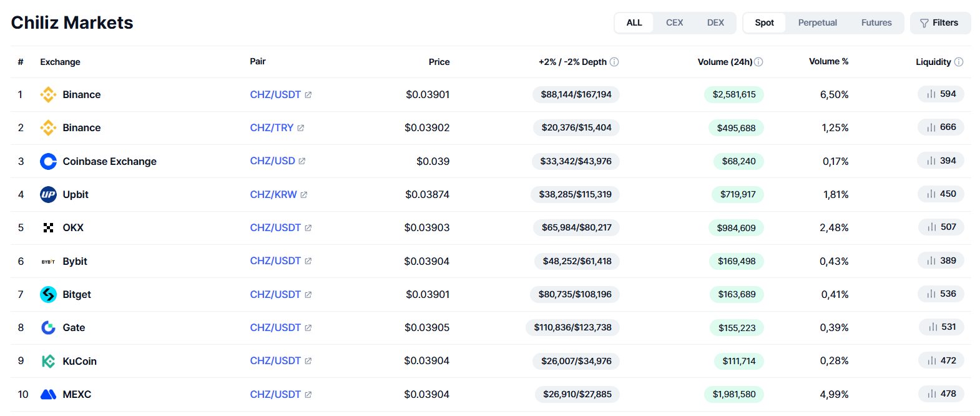
Task: Sort by Volume (24h) header
Action: (x=725, y=62)
